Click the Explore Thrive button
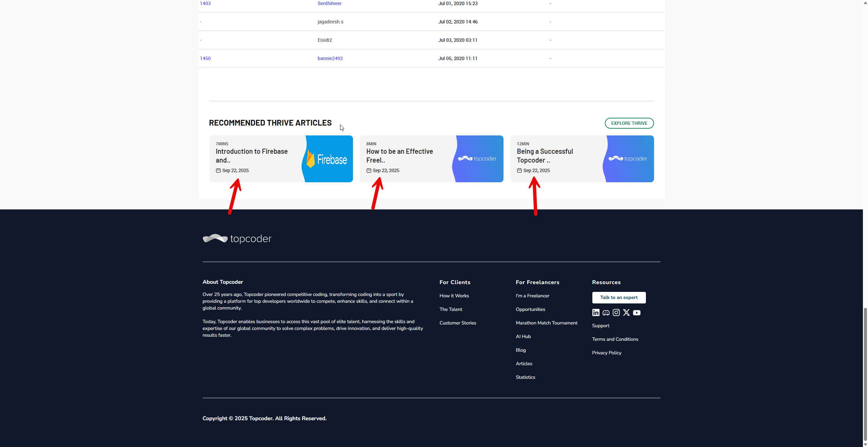This screenshot has width=868, height=447. click(629, 123)
